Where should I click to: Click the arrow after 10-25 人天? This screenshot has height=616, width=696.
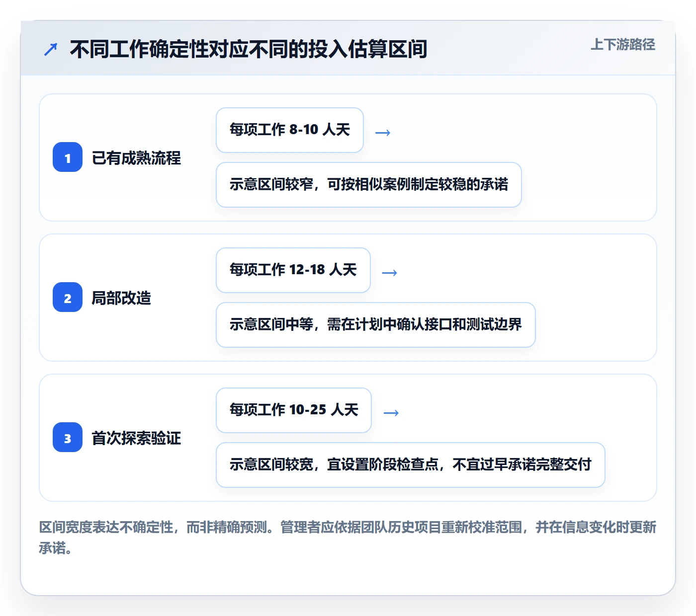391,413
